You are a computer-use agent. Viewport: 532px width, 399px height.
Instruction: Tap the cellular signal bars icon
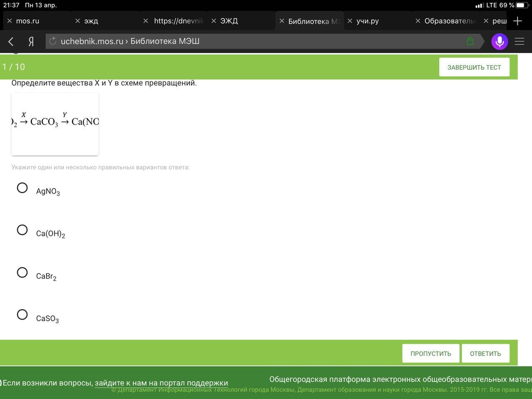479,5
